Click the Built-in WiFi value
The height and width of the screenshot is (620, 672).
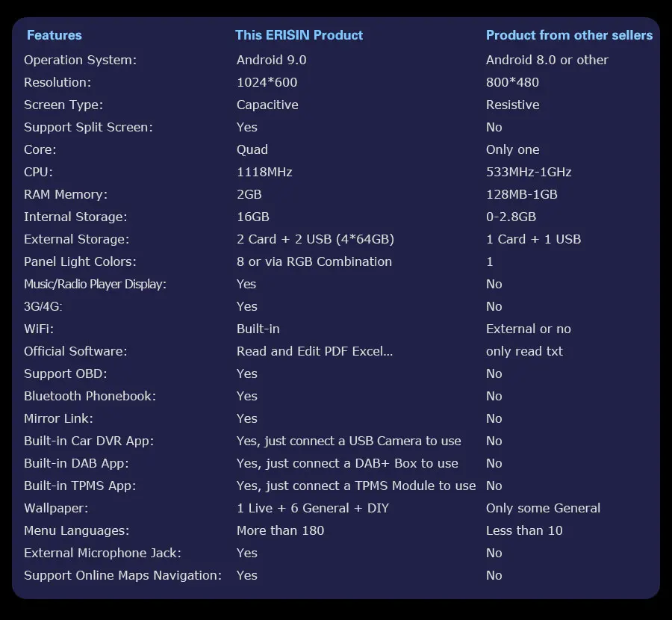258,329
